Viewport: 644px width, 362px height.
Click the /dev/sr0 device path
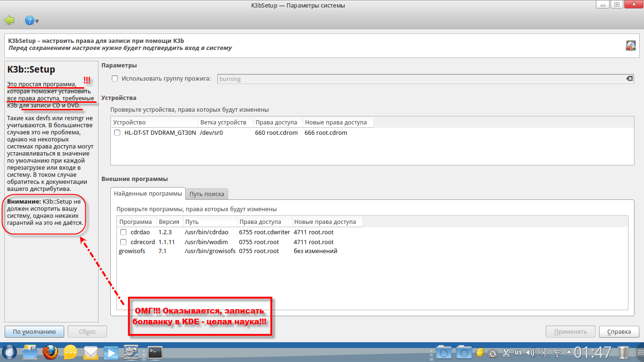click(x=211, y=133)
